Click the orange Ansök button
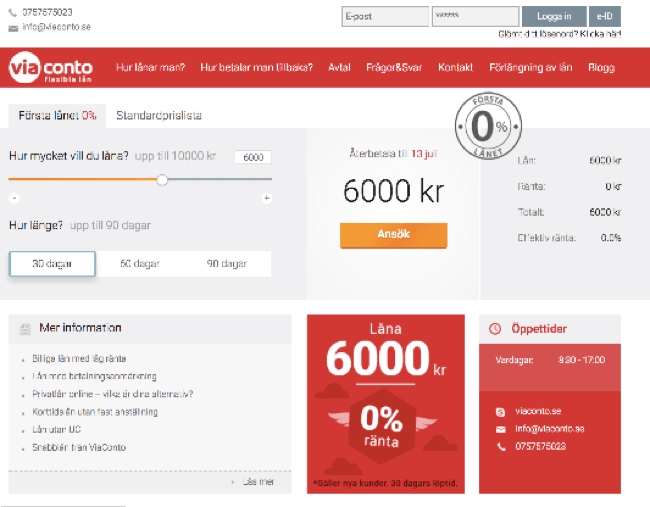 point(393,235)
